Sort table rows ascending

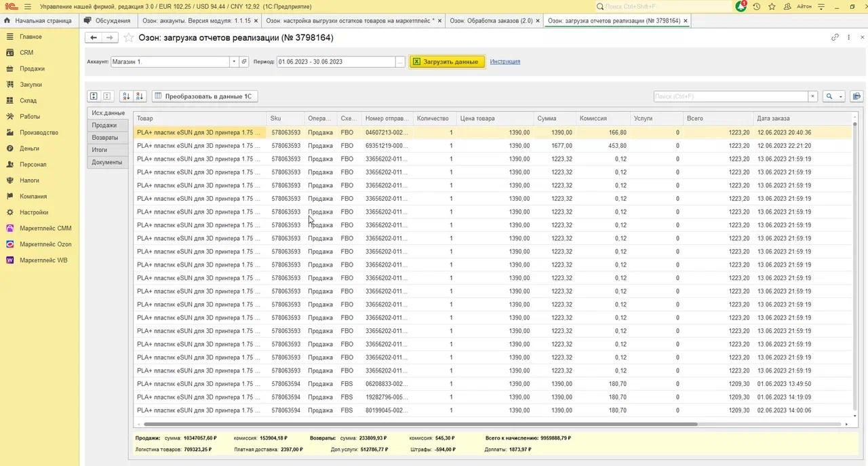[126, 96]
